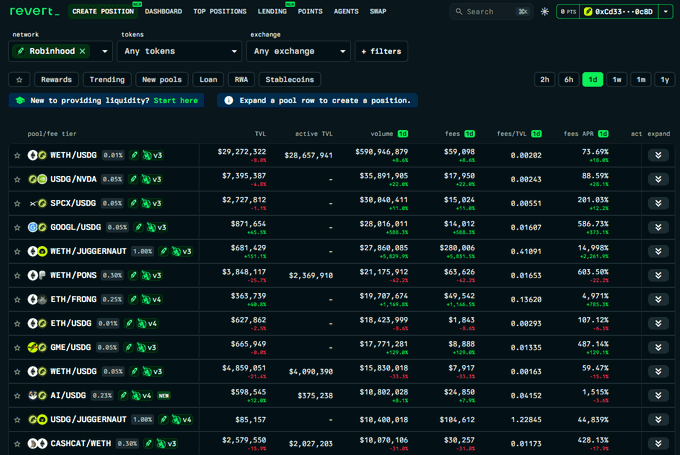Switch the time range to 6h
The height and width of the screenshot is (455, 680).
(x=569, y=79)
